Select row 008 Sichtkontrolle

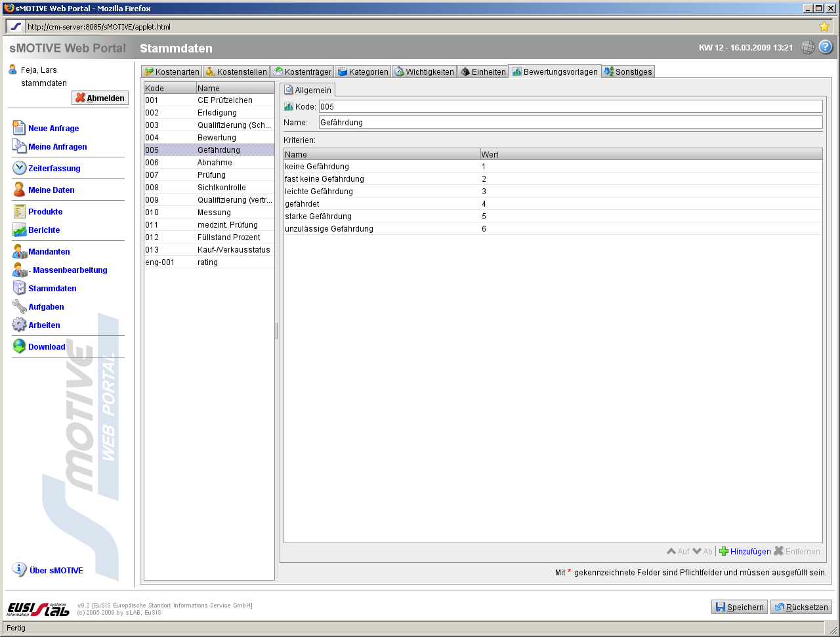click(209, 188)
